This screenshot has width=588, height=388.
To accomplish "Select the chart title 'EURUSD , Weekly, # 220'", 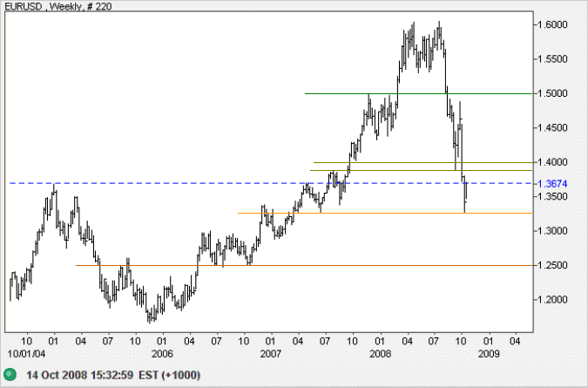I will point(58,6).
